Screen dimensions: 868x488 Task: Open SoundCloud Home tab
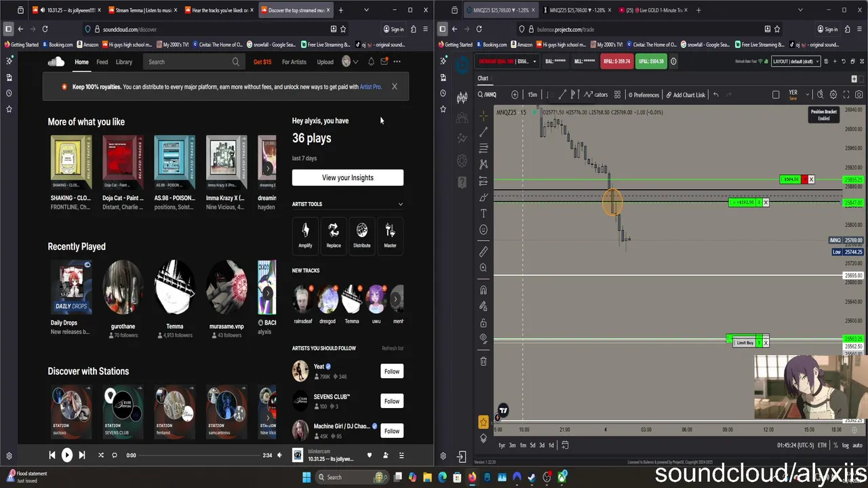pos(81,62)
